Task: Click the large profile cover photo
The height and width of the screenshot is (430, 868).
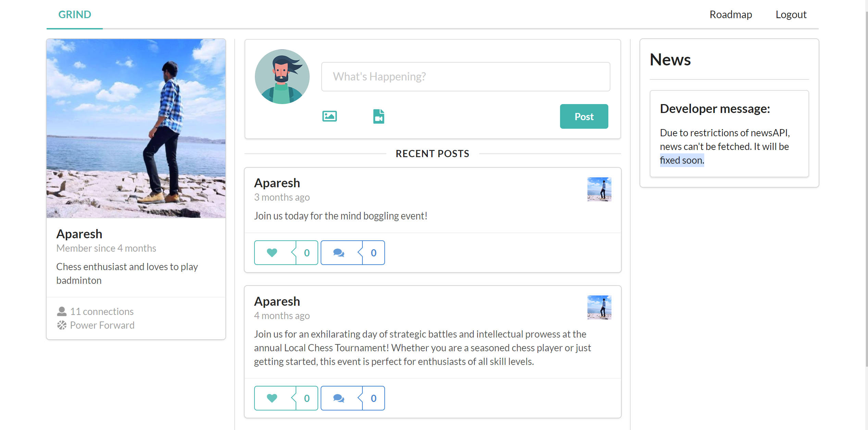Action: [136, 128]
